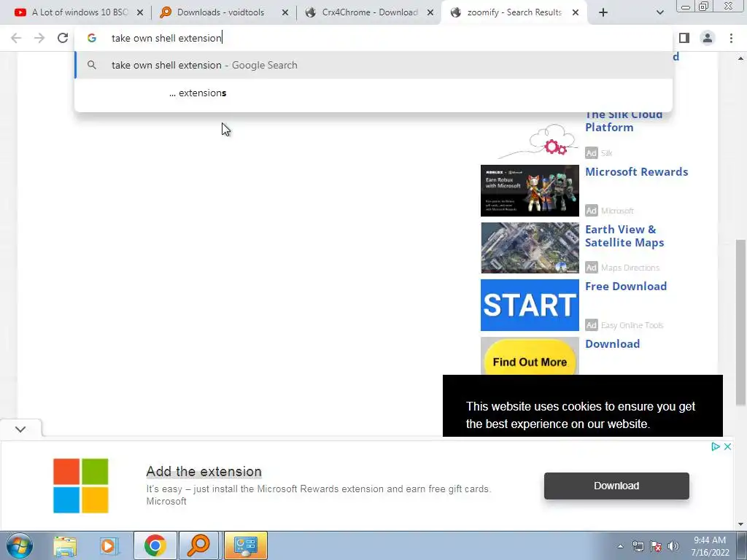
Task: Open the Chrome three-dot menu
Action: (x=731, y=38)
